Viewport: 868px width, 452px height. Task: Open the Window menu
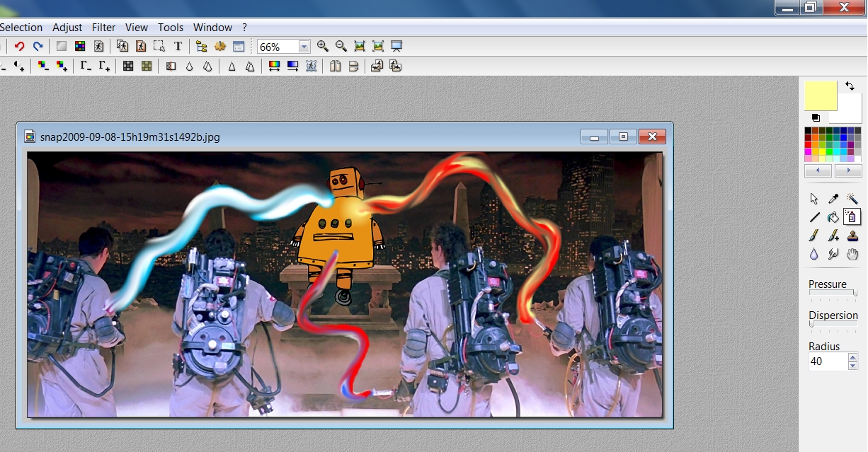(x=212, y=28)
